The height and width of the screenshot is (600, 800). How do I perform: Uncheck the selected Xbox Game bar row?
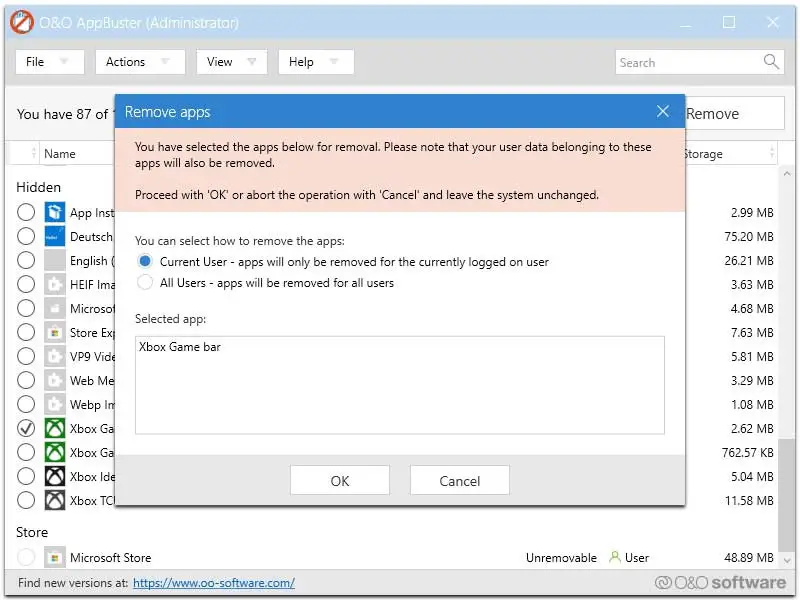pyautogui.click(x=26, y=428)
